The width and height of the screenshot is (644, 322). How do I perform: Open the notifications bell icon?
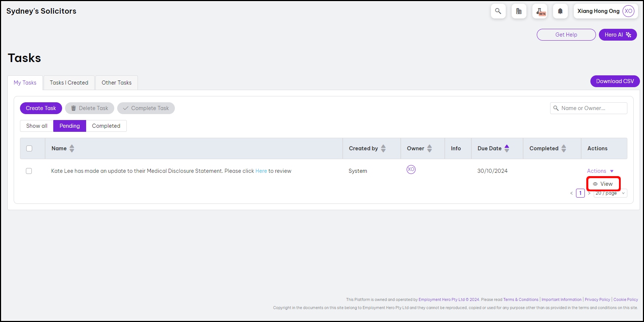click(x=560, y=11)
